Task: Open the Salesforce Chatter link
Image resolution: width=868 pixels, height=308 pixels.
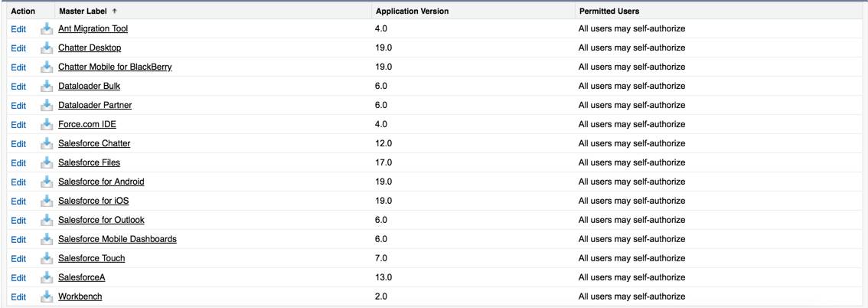Action: click(94, 143)
